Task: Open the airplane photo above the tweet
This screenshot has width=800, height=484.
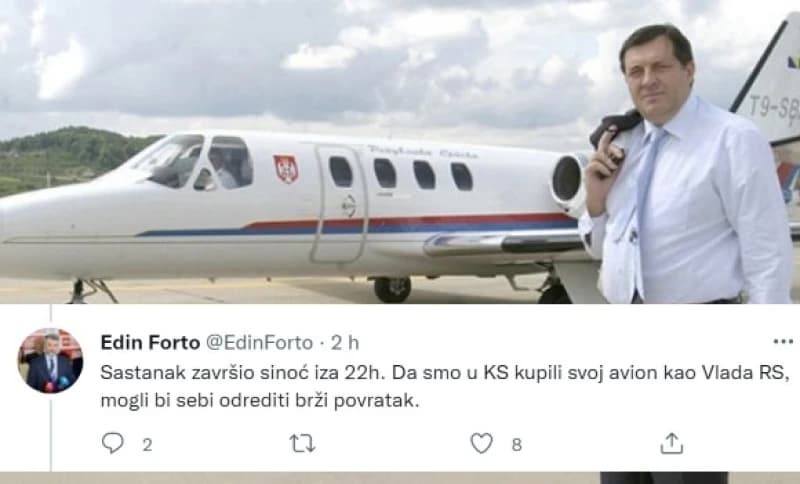Action: click(x=400, y=152)
